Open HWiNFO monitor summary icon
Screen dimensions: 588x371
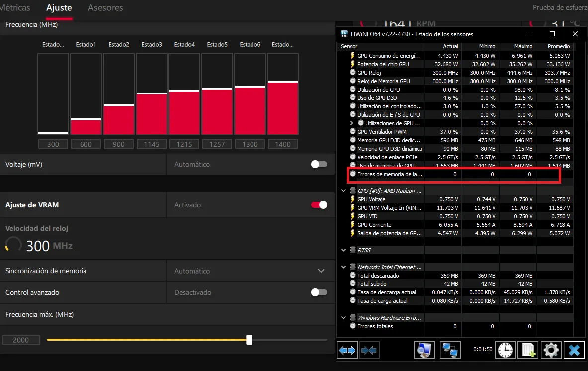pos(424,350)
